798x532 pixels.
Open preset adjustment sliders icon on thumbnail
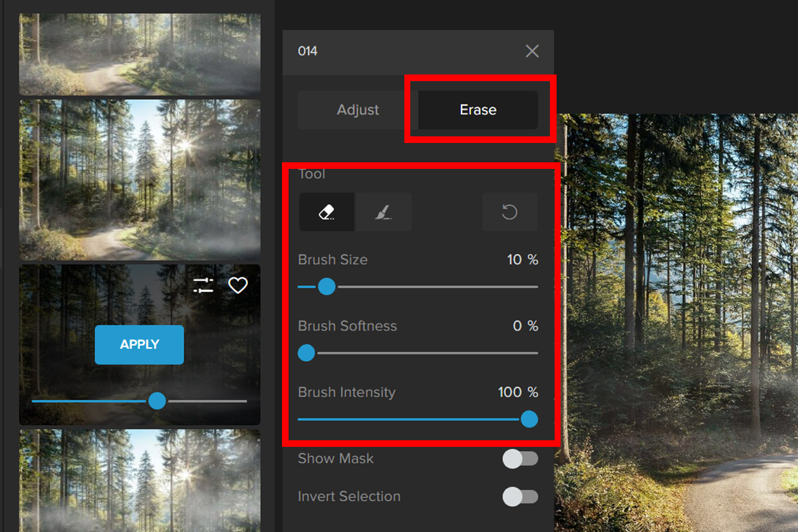(x=203, y=286)
